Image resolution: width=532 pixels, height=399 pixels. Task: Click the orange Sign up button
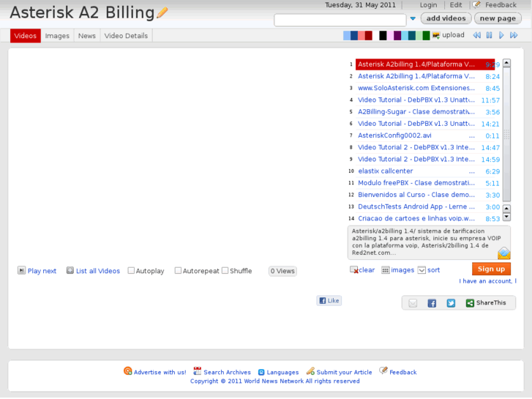pyautogui.click(x=491, y=269)
